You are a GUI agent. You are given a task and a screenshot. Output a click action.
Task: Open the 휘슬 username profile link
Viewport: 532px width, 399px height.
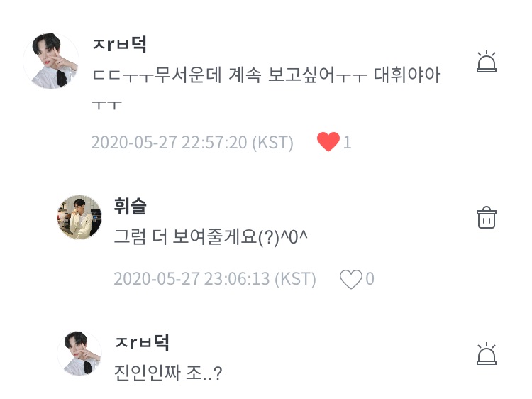[x=130, y=206]
